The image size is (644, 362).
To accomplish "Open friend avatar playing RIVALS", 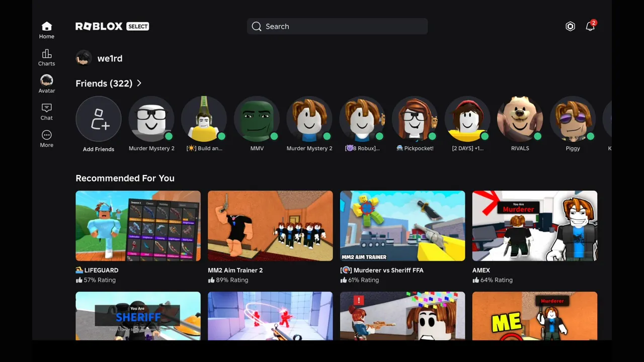I will (520, 119).
